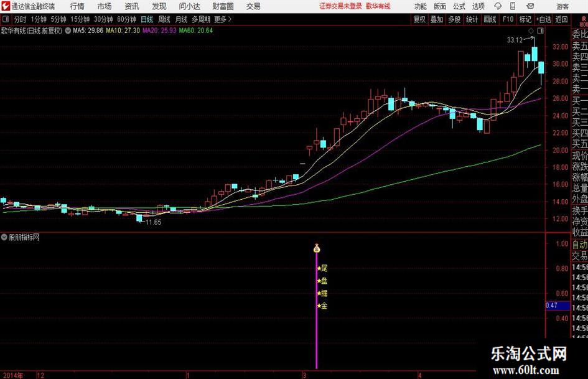The image size is (588, 379).
Task: Open F10 company info
Action: pyautogui.click(x=508, y=19)
